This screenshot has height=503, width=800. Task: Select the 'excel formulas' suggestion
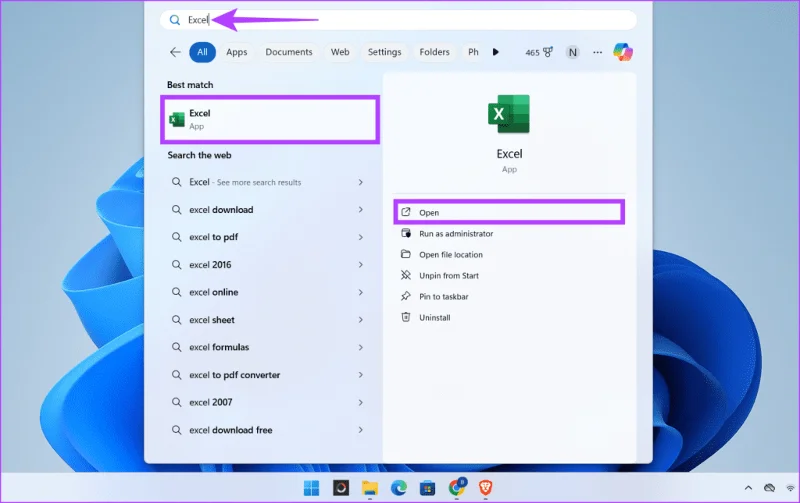(x=268, y=347)
